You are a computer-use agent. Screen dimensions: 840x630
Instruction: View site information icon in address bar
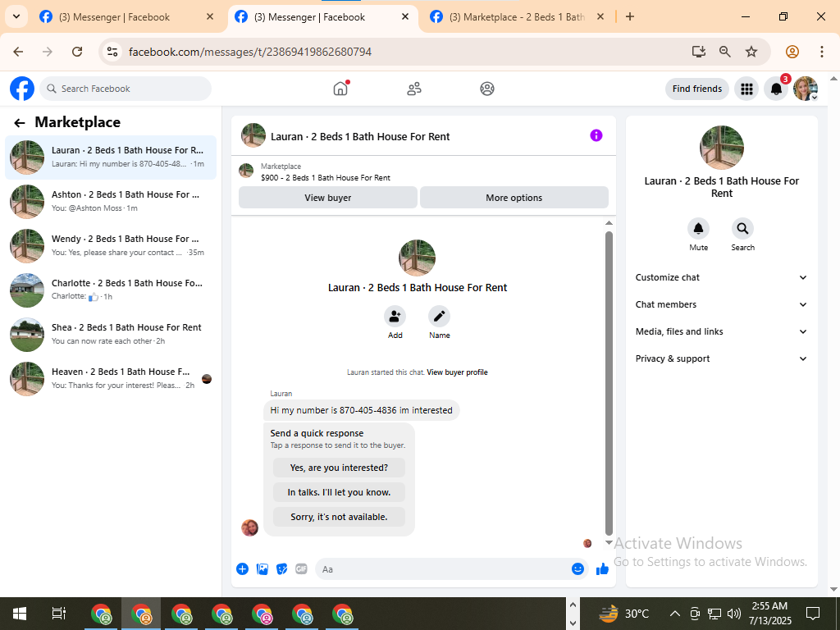[112, 52]
